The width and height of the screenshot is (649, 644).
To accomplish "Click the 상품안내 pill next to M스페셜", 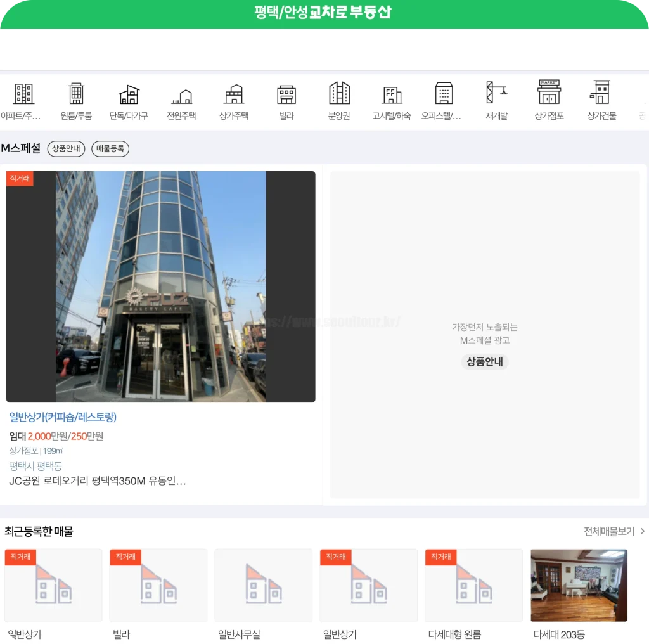I will 66,149.
